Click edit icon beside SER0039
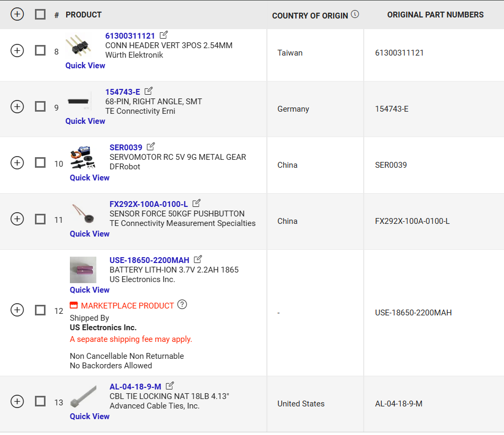This screenshot has width=504, height=435. [x=151, y=147]
